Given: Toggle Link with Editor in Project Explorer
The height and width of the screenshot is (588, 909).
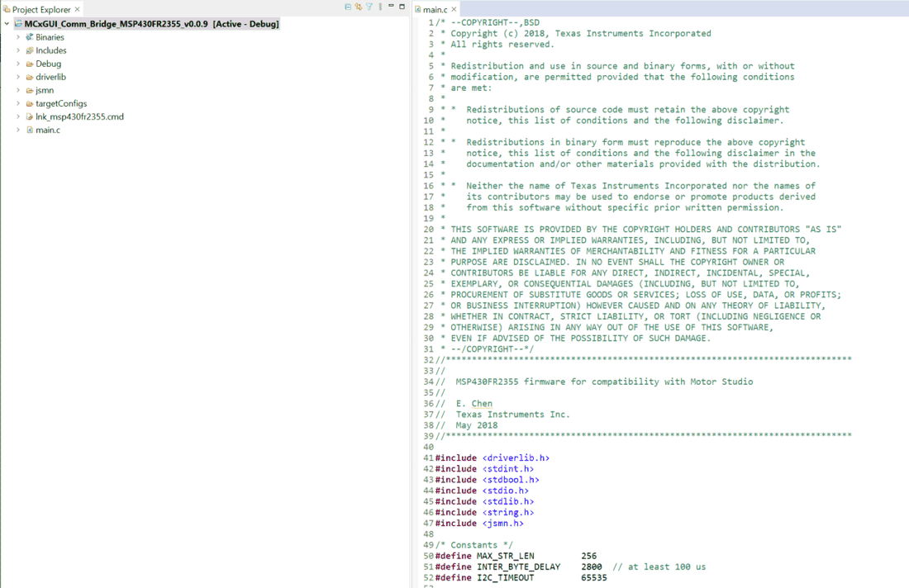Looking at the screenshot, I should coord(359,7).
